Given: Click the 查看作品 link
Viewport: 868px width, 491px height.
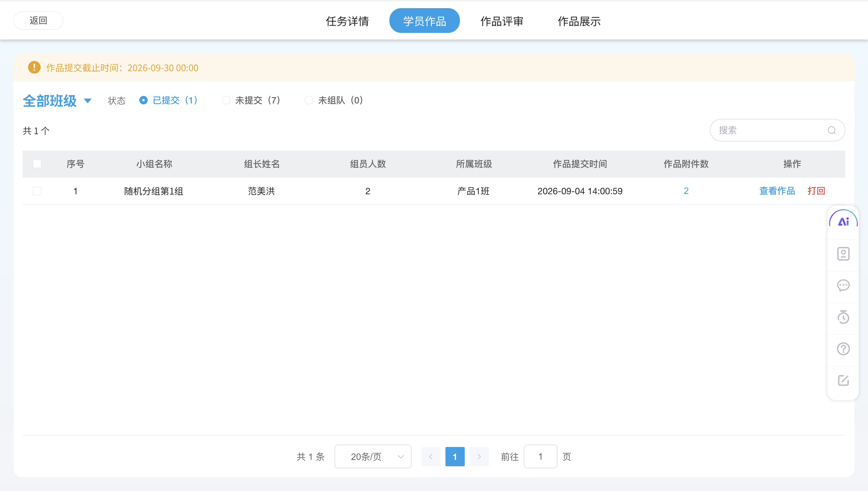Looking at the screenshot, I should pyautogui.click(x=777, y=191).
